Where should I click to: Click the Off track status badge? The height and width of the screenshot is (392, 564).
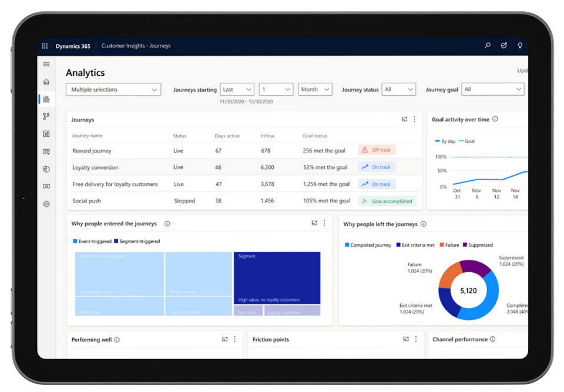[377, 150]
